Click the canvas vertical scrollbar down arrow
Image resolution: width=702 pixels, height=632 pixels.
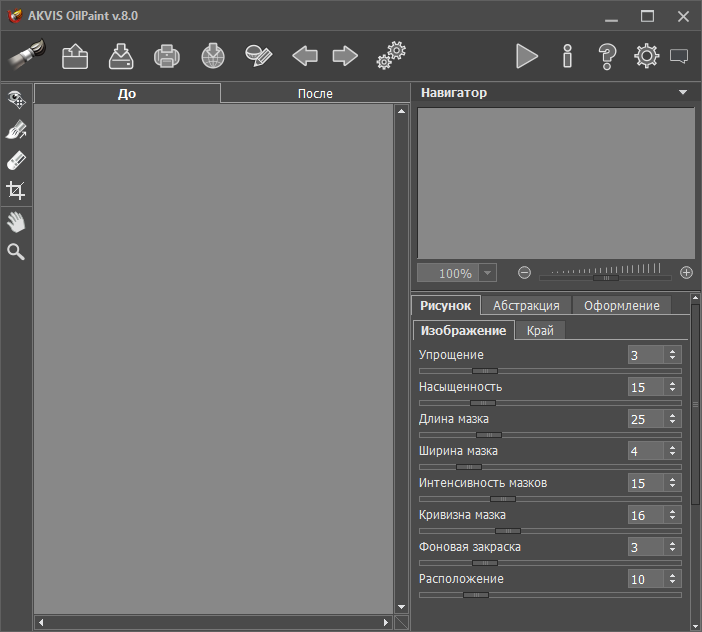(402, 607)
